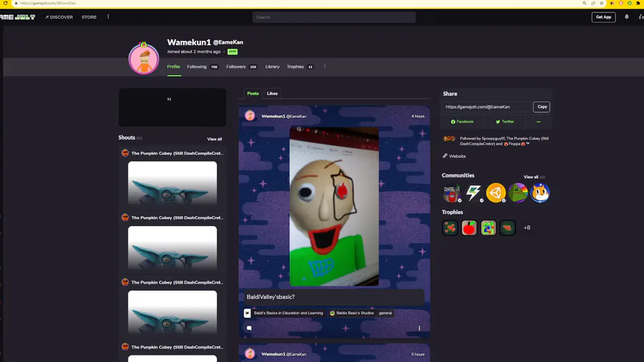This screenshot has width=644, height=362.
Task: Open the Discover page
Action: point(59,17)
